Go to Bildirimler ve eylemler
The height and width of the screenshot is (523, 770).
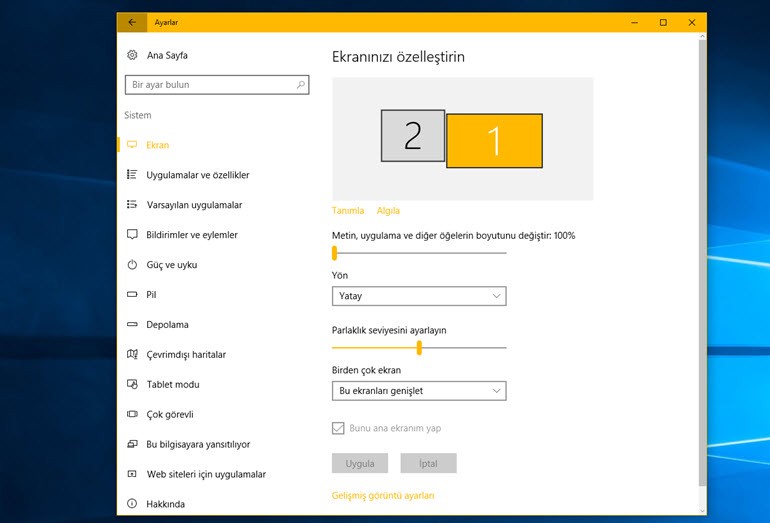pyautogui.click(x=191, y=235)
